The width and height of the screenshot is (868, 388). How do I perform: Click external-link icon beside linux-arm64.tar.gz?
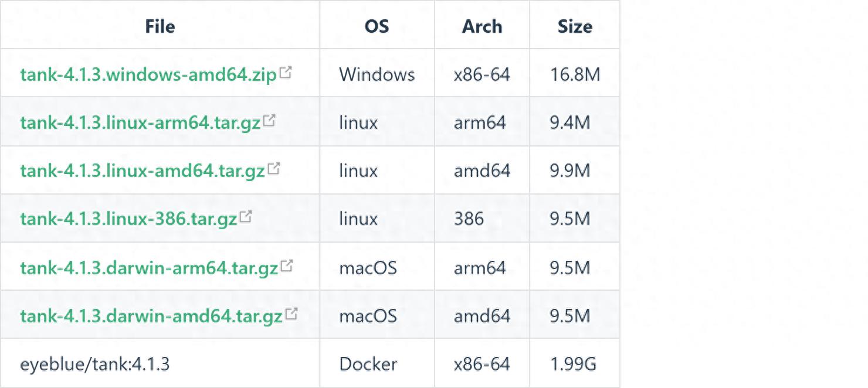[x=269, y=121]
